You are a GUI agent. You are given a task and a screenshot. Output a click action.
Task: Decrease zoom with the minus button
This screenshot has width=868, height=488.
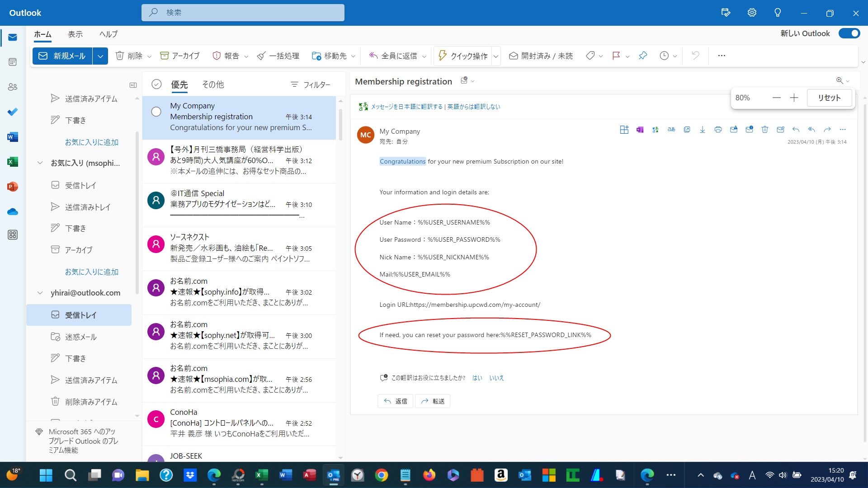click(777, 98)
